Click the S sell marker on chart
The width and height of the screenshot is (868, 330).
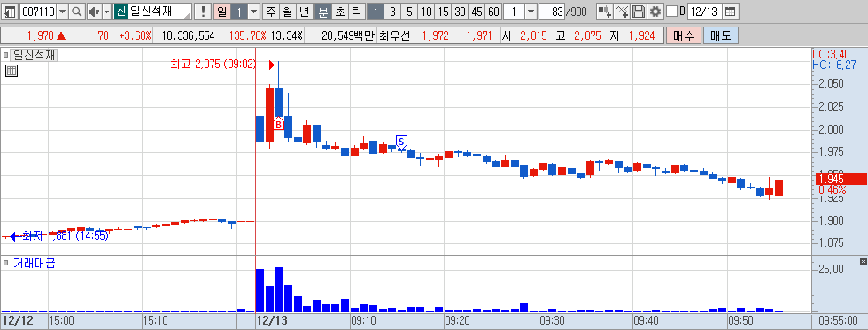[x=401, y=142]
